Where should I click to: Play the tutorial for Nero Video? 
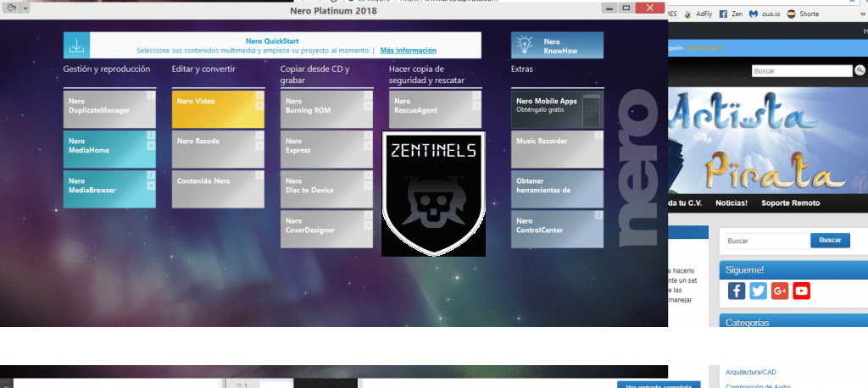click(x=259, y=105)
